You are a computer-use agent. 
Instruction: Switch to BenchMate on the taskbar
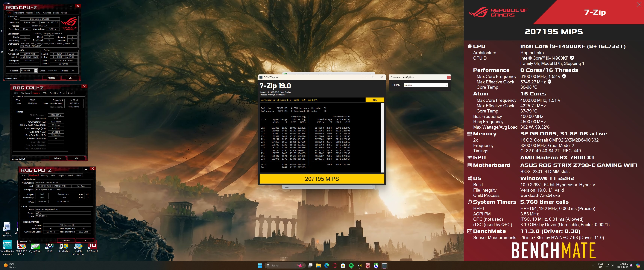359,265
